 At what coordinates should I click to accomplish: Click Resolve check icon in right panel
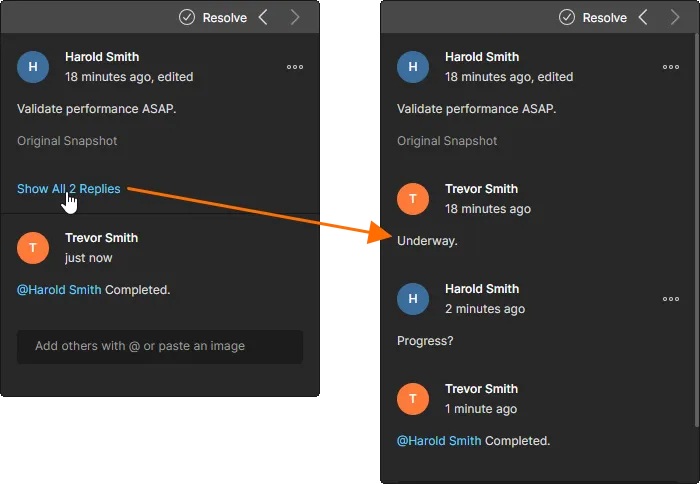(567, 17)
